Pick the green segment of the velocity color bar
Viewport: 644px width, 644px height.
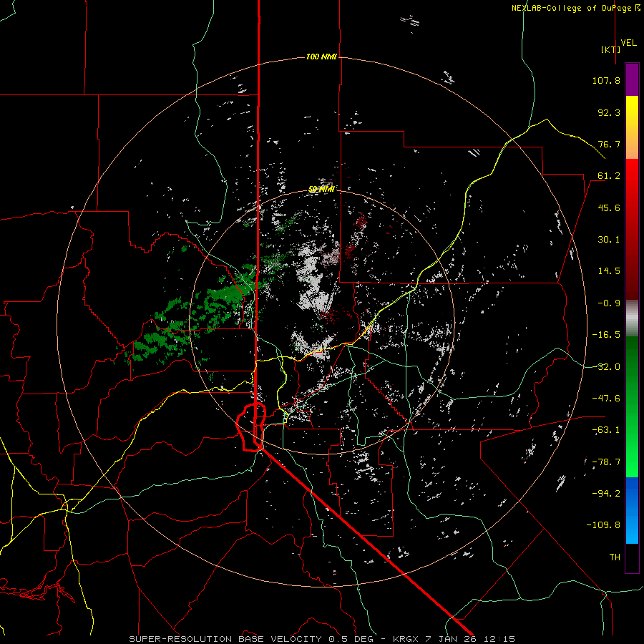pyautogui.click(x=632, y=406)
